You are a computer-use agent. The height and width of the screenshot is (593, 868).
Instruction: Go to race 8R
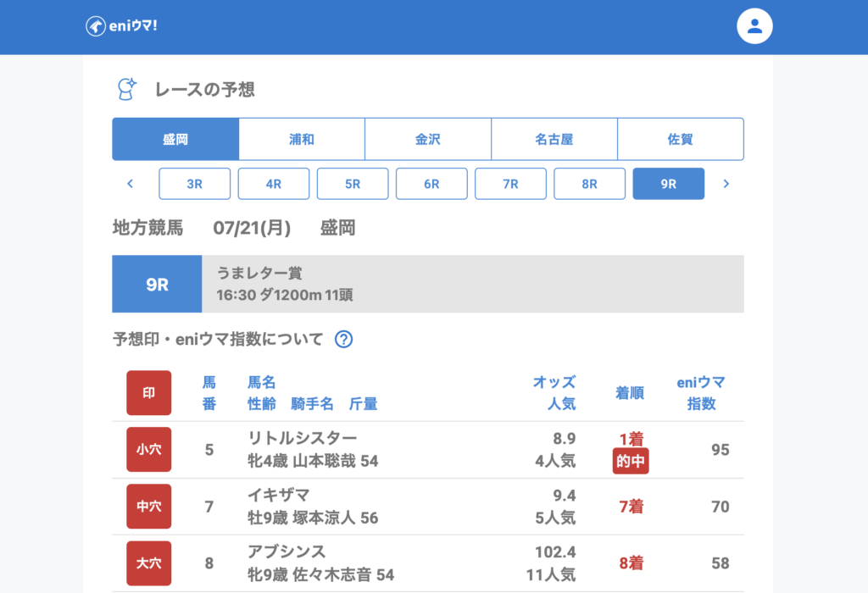pyautogui.click(x=589, y=184)
